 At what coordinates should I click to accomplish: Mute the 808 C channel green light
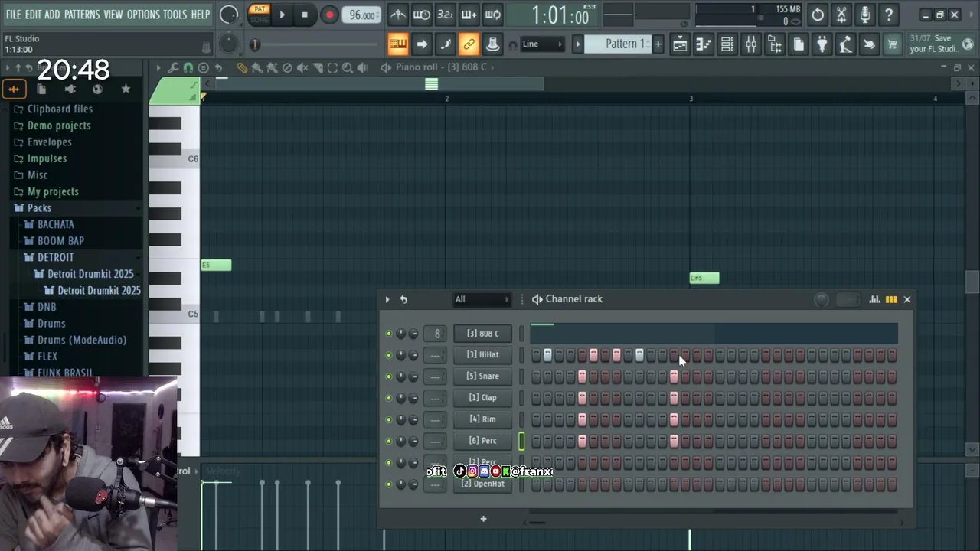(x=389, y=334)
